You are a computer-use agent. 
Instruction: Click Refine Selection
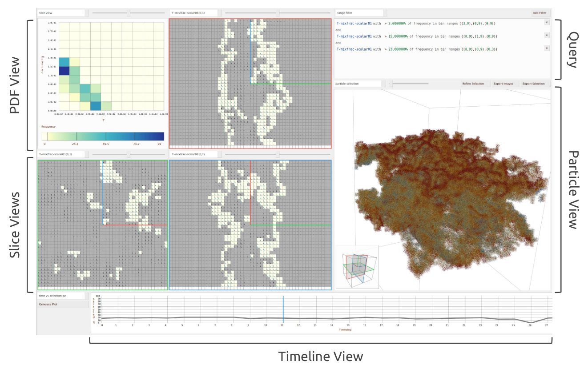(475, 84)
